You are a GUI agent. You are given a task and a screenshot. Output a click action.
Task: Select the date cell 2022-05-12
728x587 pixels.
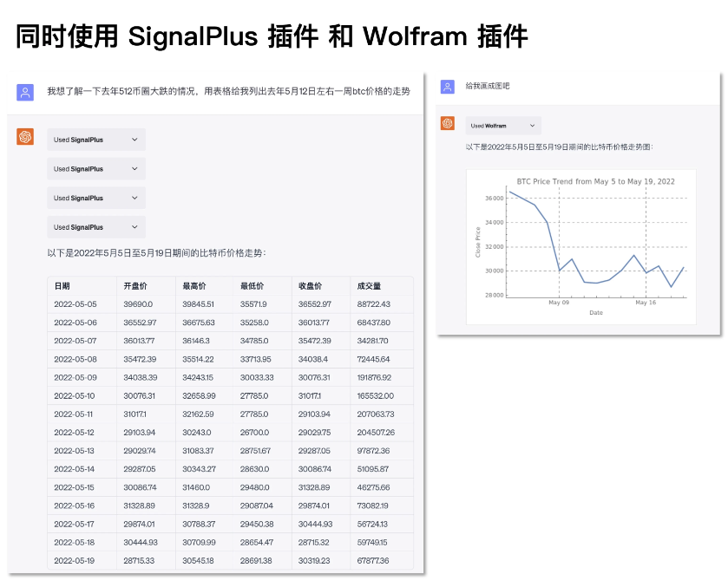[75, 433]
